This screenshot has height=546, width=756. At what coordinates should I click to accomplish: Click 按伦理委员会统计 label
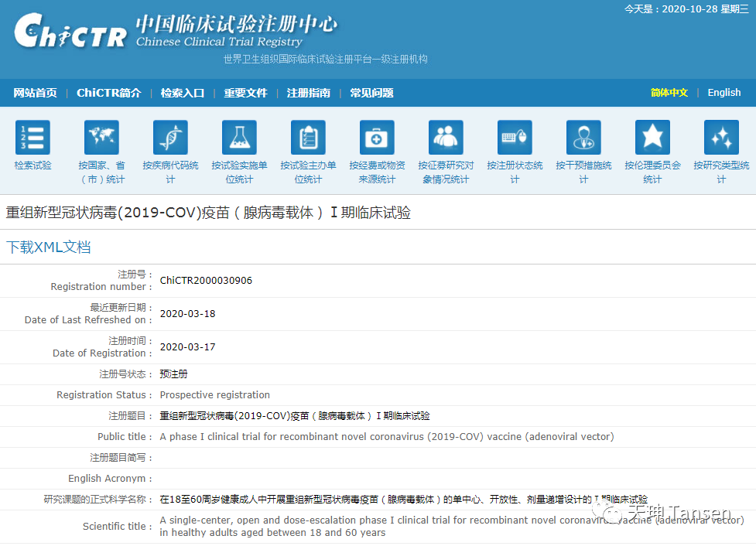653,172
